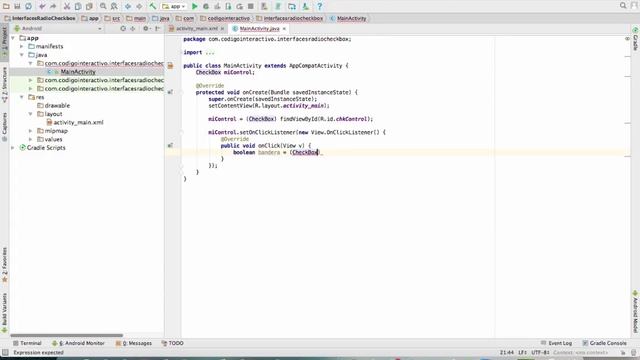Open file with the folder toolbar icon
The width and height of the screenshot is (640, 360).
[x=6, y=6]
